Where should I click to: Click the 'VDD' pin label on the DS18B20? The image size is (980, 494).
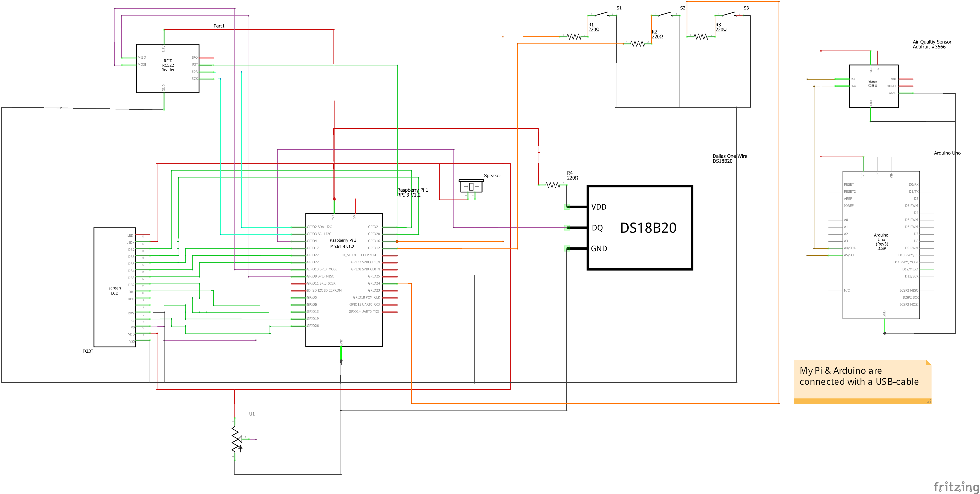pyautogui.click(x=599, y=207)
